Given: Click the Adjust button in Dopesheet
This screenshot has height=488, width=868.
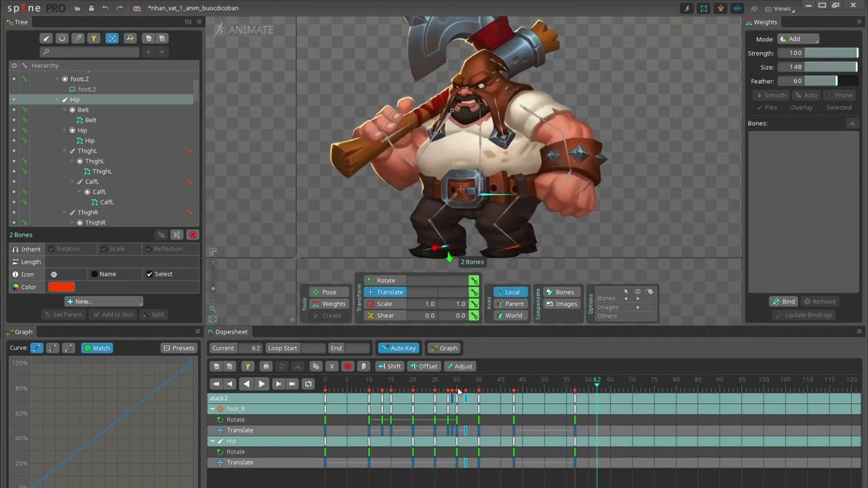Looking at the screenshot, I should (x=459, y=366).
